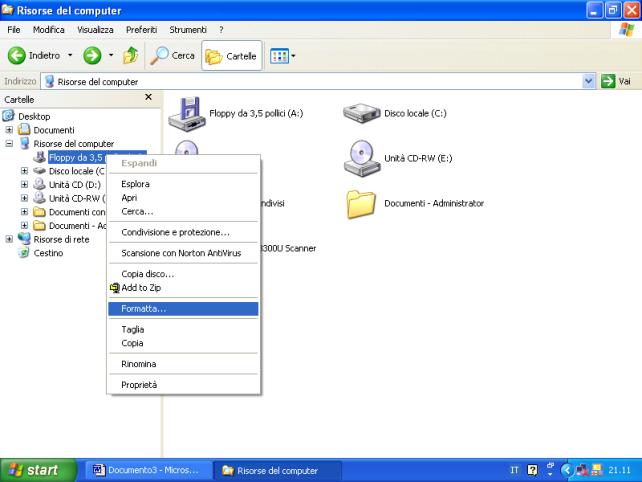
Task: Click the Back (Indietro) arrow icon
Action: [x=16, y=55]
